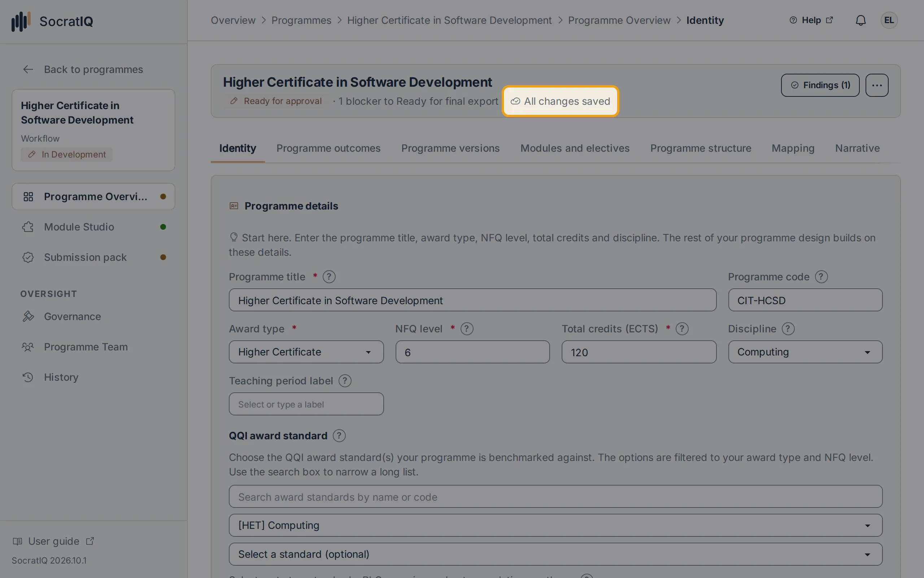924x578 pixels.
Task: Show help tooltip for Teaching period label
Action: pyautogui.click(x=345, y=381)
